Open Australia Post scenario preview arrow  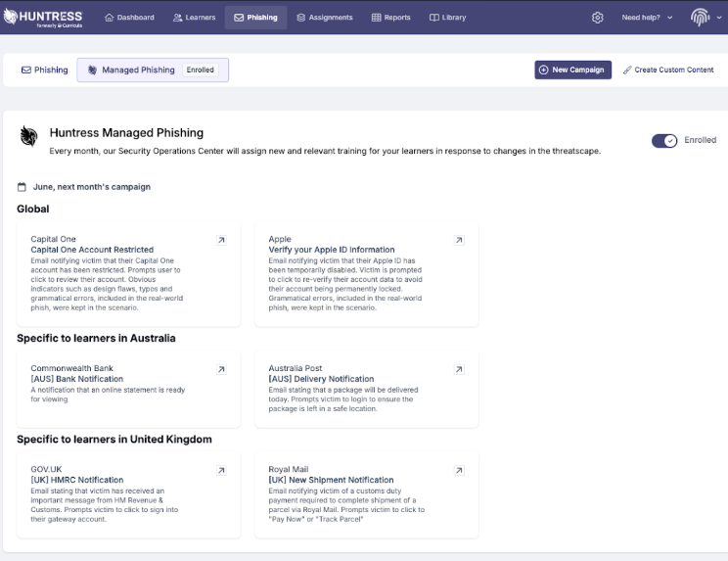tap(459, 369)
